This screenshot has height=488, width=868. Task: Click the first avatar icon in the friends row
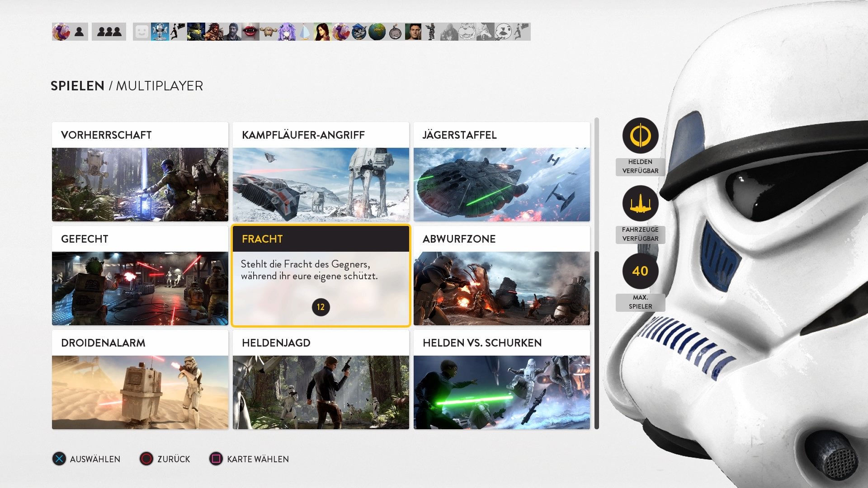(61, 32)
